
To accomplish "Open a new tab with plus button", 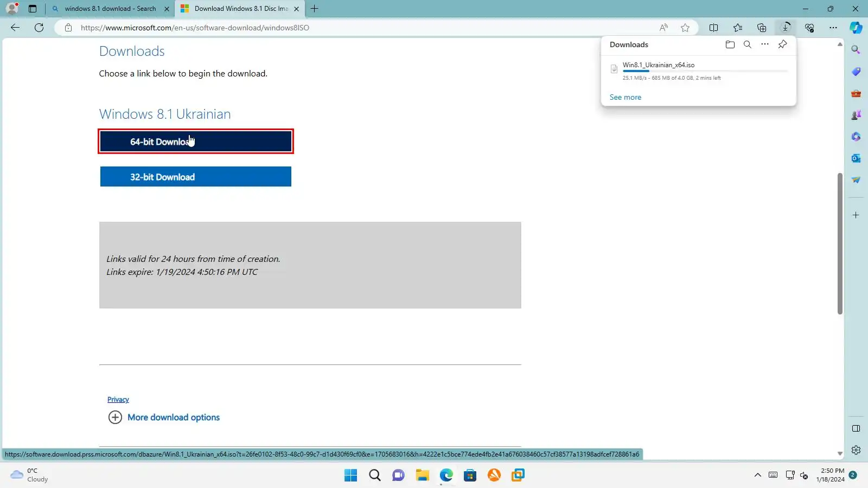I will (x=314, y=9).
